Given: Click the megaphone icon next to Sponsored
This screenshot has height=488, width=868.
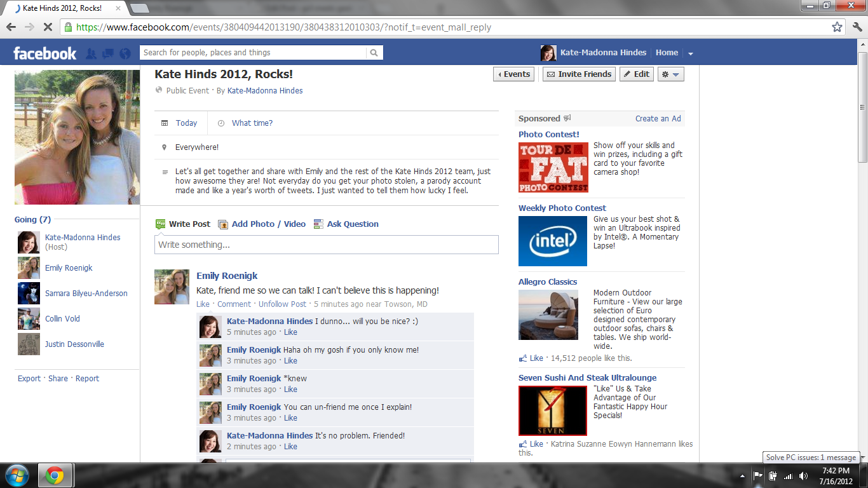Looking at the screenshot, I should 567,118.
